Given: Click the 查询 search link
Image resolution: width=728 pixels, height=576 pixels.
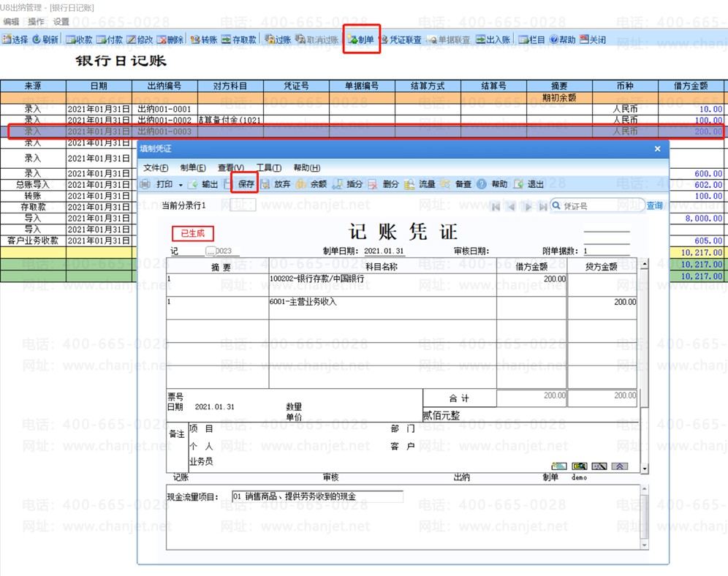Looking at the screenshot, I should coord(655,205).
